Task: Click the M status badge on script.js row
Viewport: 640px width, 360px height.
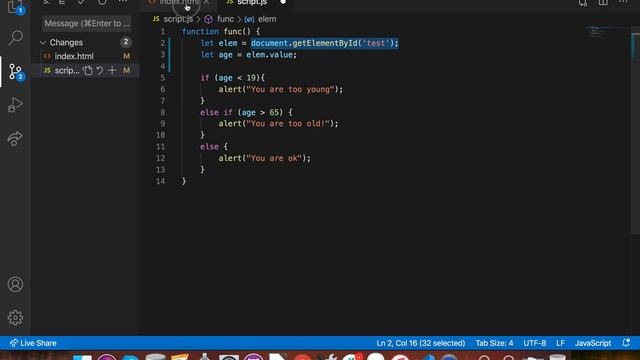Action: pyautogui.click(x=127, y=70)
